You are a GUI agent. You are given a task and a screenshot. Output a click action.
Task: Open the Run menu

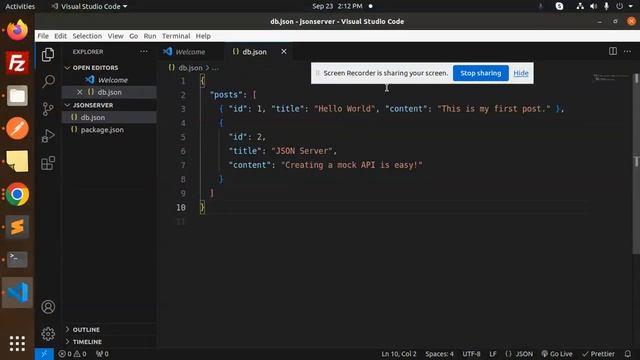pos(150,36)
